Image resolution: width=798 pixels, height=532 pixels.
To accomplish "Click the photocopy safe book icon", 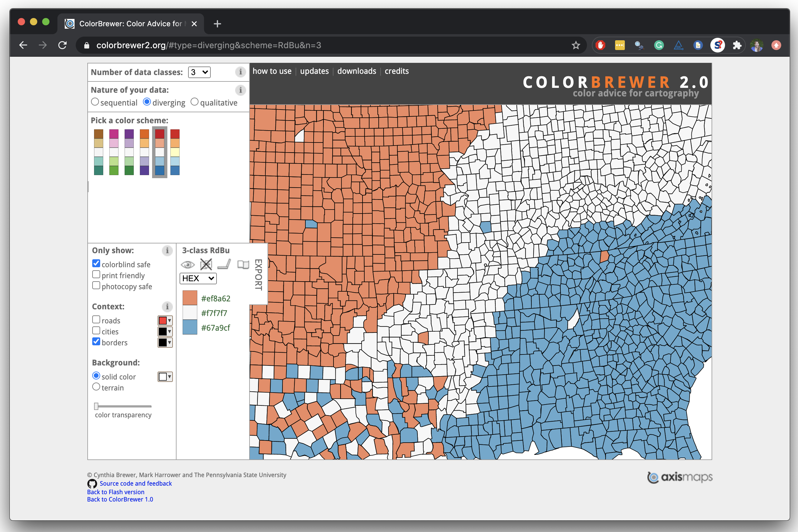I will (243, 264).
